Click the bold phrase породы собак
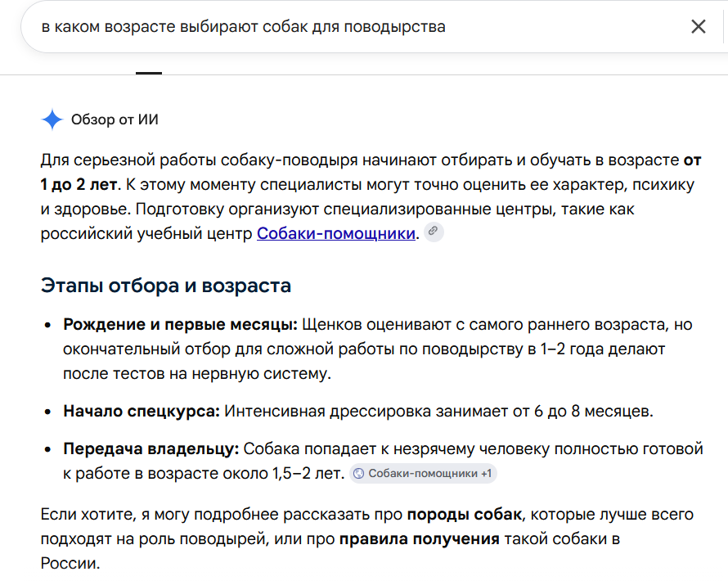The image size is (728, 581). pos(465,515)
